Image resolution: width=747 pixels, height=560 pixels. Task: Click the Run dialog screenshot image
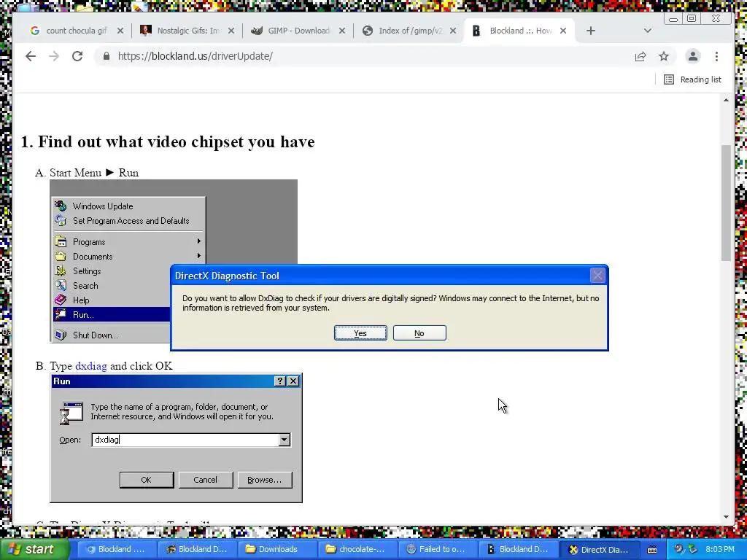[x=177, y=438]
